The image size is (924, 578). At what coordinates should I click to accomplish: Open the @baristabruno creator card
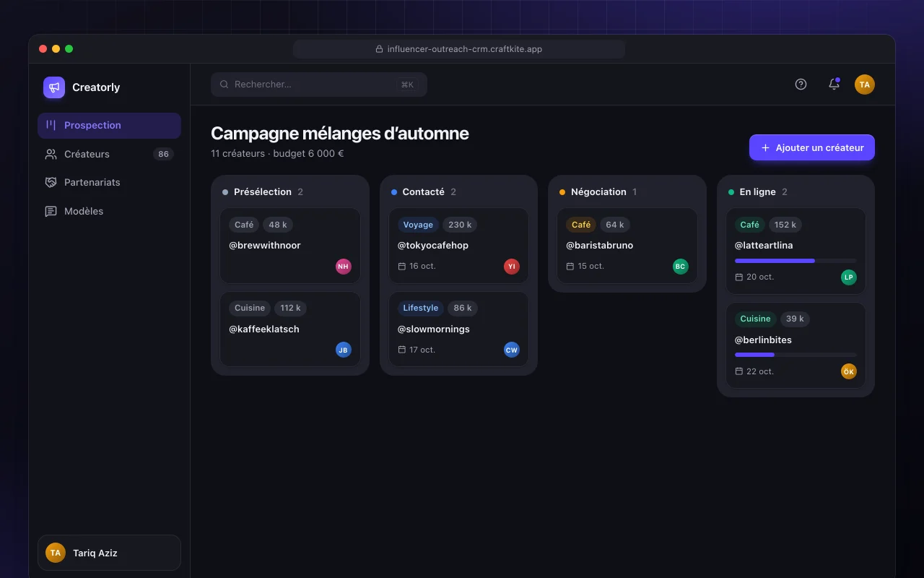tap(627, 246)
